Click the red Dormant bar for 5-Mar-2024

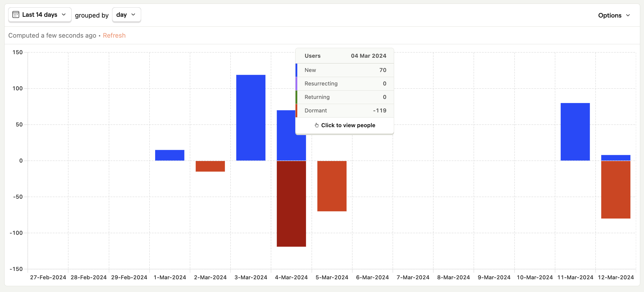pos(332,186)
